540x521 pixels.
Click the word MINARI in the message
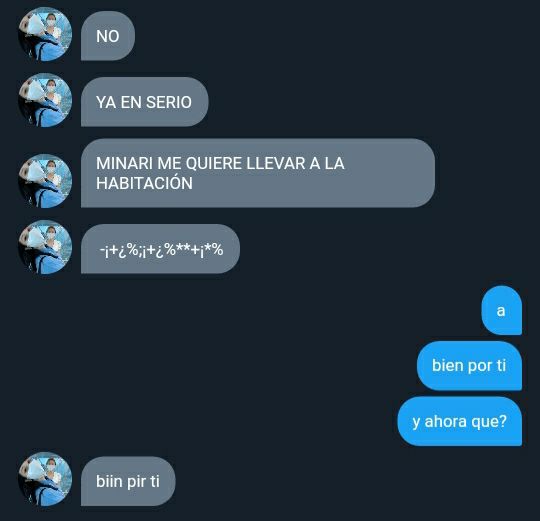(124, 163)
